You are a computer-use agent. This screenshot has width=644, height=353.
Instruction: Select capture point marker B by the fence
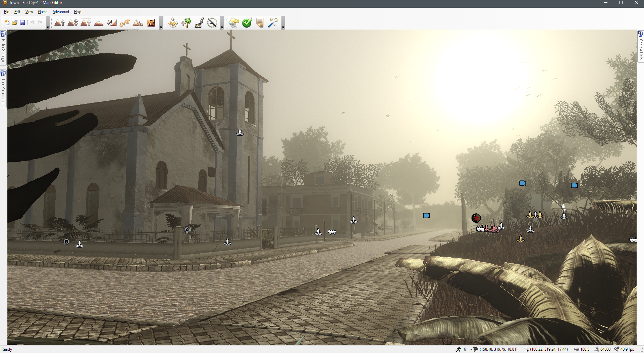(x=66, y=241)
